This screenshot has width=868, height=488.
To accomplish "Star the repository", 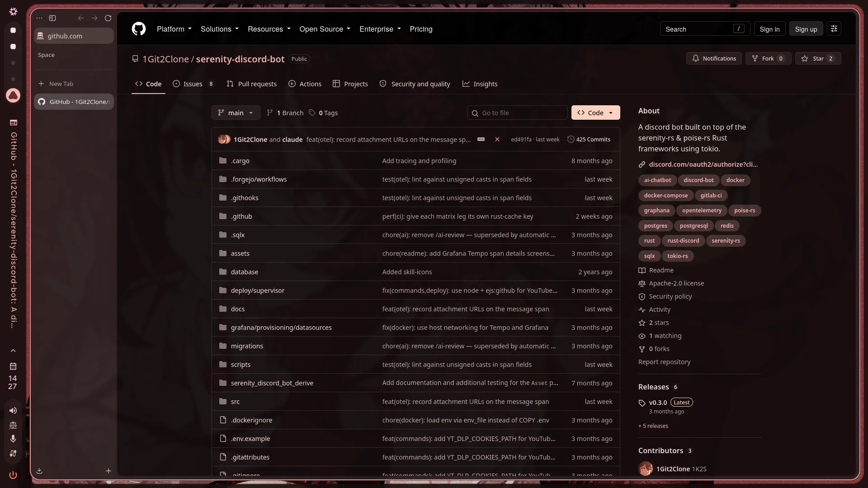I will [818, 58].
